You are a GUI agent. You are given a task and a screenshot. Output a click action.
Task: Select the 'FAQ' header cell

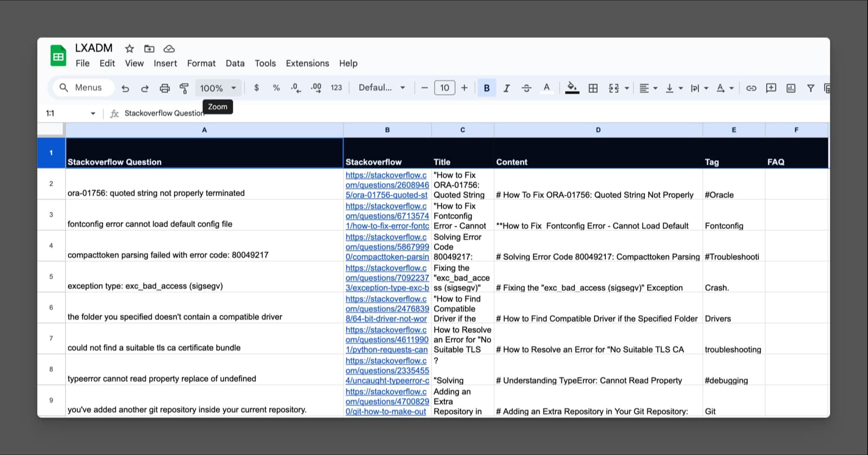point(796,153)
